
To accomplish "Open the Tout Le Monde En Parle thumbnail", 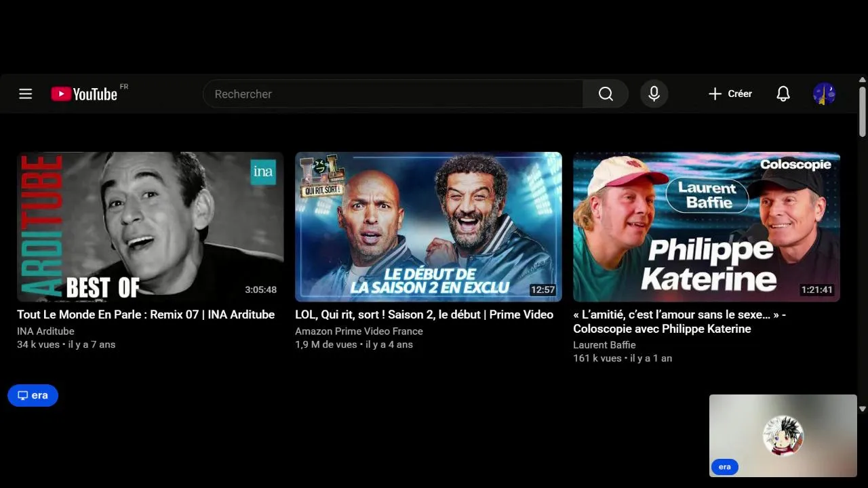I will pos(151,226).
